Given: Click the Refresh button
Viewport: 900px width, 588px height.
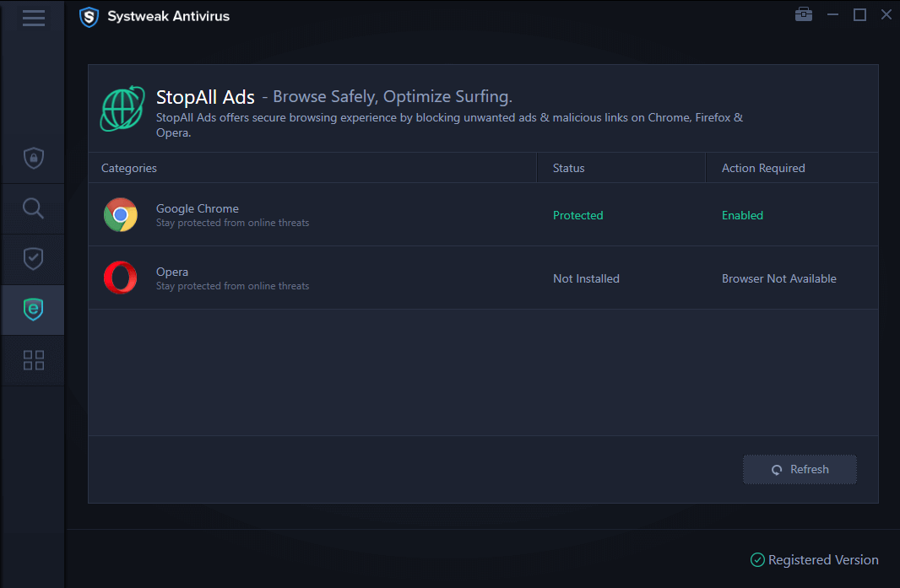Looking at the screenshot, I should click(800, 469).
